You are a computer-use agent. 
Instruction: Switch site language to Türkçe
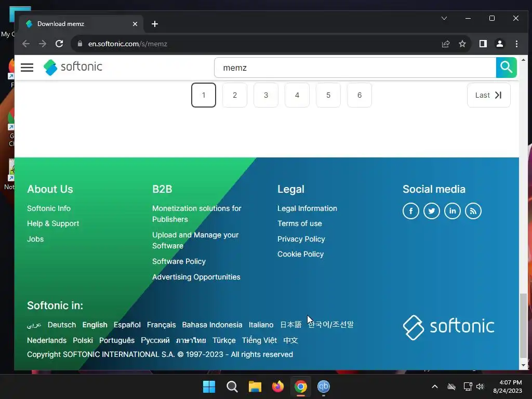[x=224, y=340]
